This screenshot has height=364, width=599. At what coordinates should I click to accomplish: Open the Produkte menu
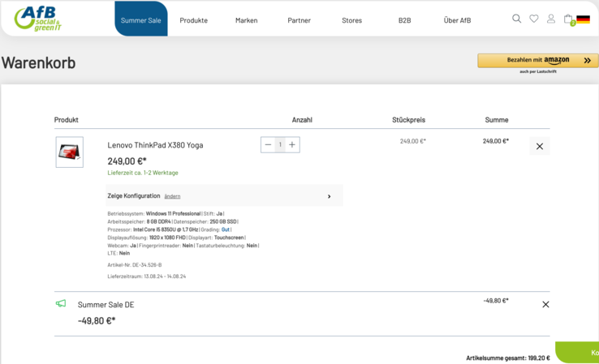coord(194,20)
